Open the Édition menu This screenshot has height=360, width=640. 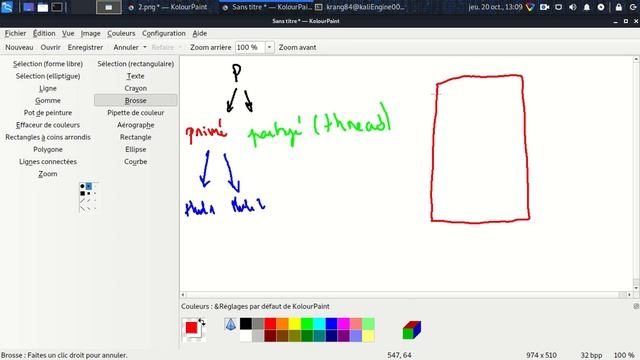[x=44, y=33]
